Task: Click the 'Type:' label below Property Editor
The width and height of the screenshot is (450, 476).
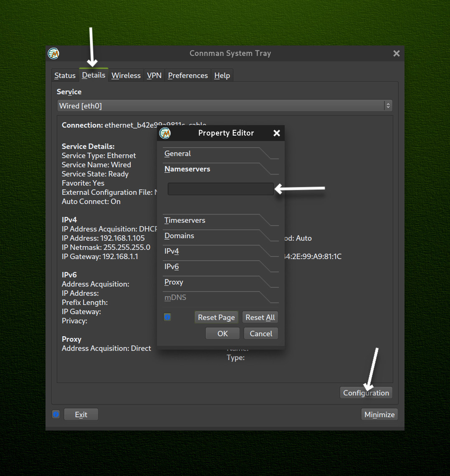Action: coord(235,357)
